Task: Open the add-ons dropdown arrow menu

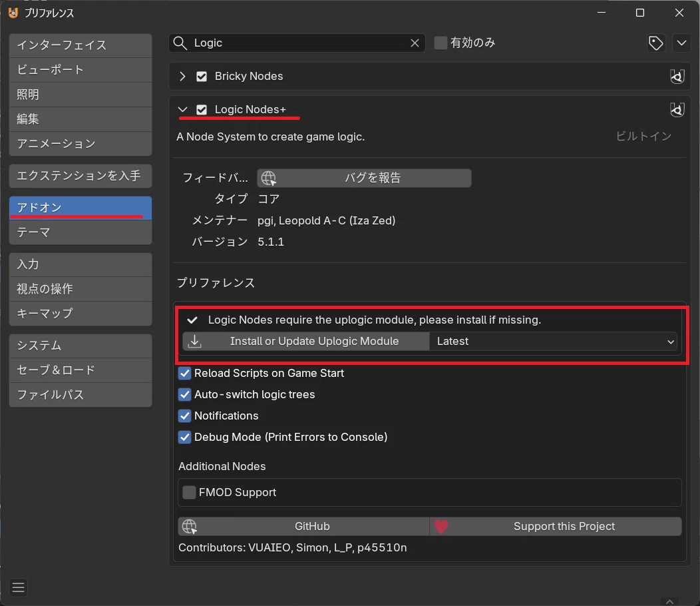Action: click(x=681, y=43)
